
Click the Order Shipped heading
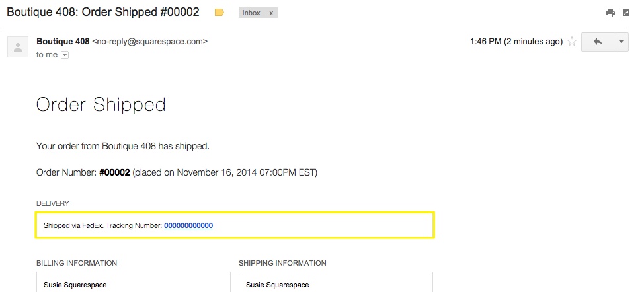click(x=101, y=104)
